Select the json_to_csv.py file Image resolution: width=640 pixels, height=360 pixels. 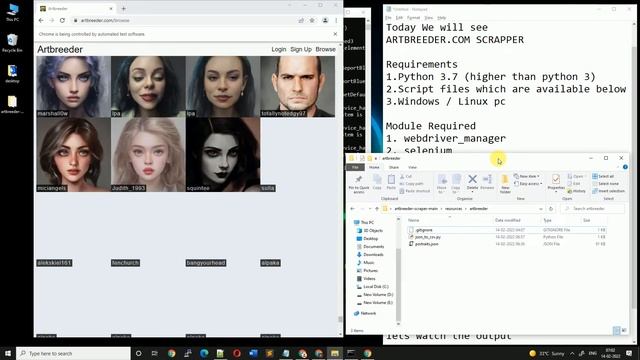click(x=428, y=237)
